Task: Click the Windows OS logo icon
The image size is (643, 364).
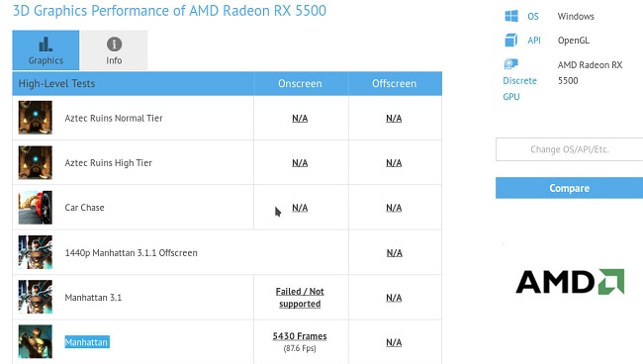Action: point(511,17)
